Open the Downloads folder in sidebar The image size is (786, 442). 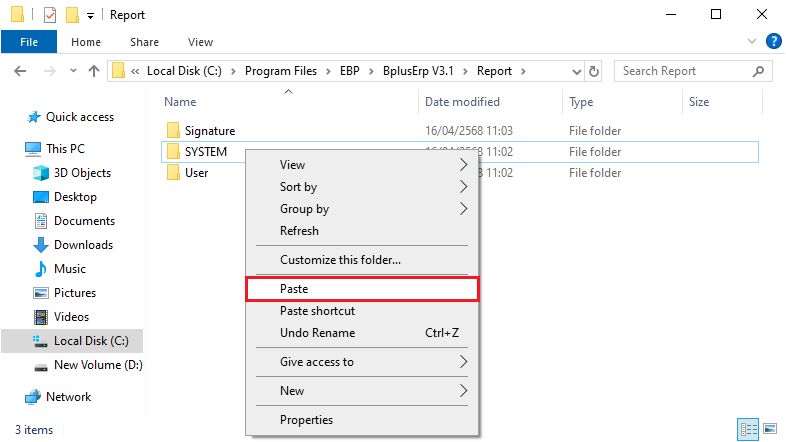83,245
